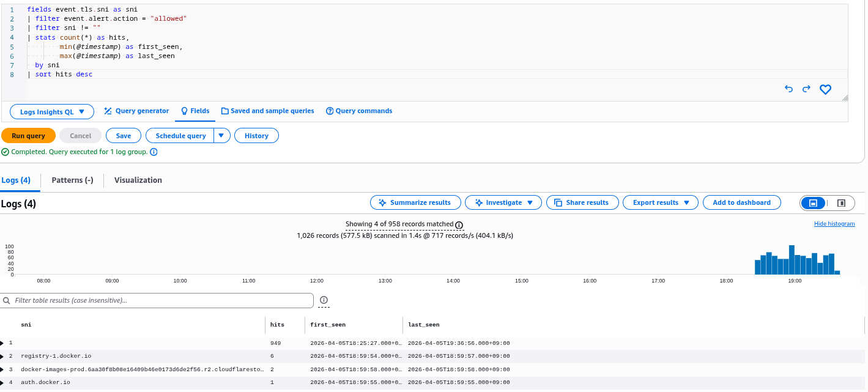868x392 pixels.
Task: Click the heart favorite query icon
Action: (x=825, y=89)
